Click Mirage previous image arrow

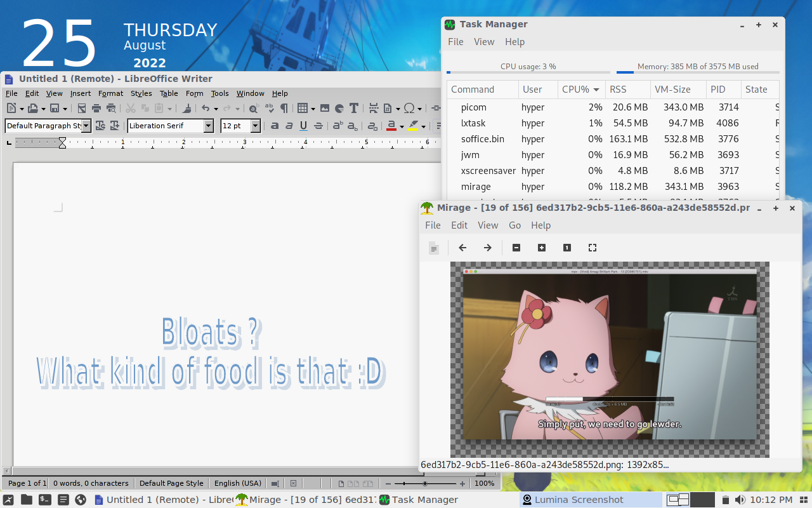[462, 248]
